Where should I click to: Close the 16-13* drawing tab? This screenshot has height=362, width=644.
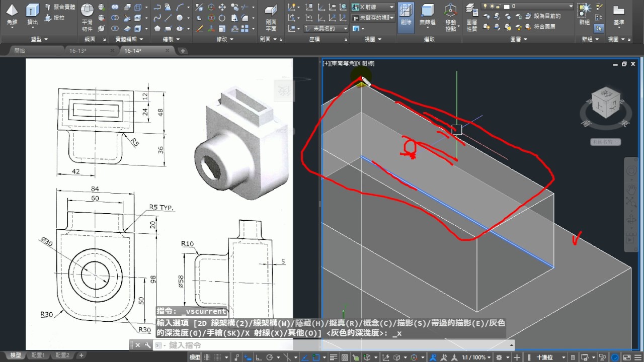pos(112,51)
